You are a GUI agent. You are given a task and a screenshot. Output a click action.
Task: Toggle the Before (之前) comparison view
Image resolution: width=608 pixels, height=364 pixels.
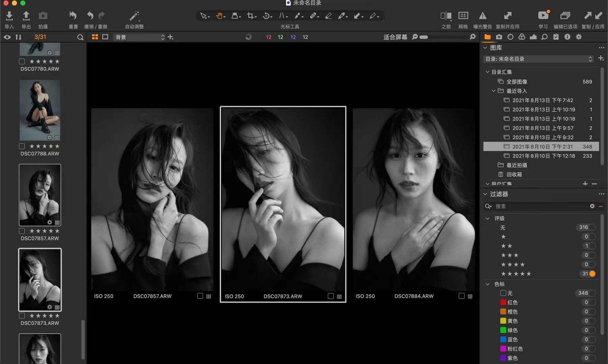[x=446, y=16]
